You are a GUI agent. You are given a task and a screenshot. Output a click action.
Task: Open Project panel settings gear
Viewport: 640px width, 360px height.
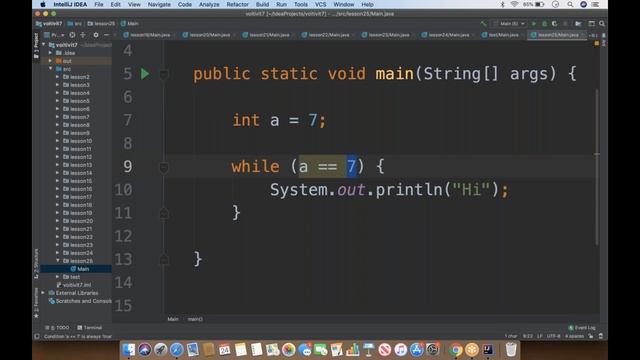(96, 35)
